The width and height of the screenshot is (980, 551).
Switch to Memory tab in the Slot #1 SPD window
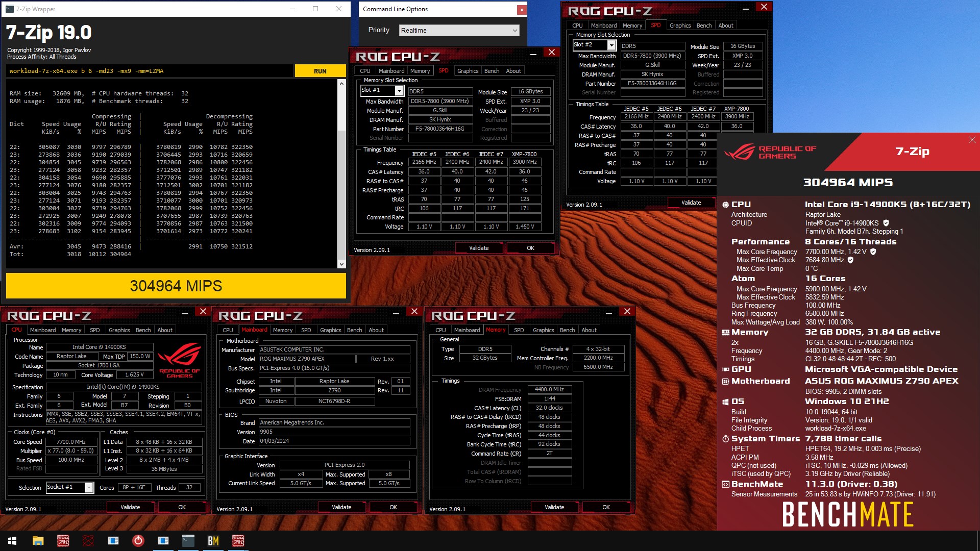(x=420, y=71)
